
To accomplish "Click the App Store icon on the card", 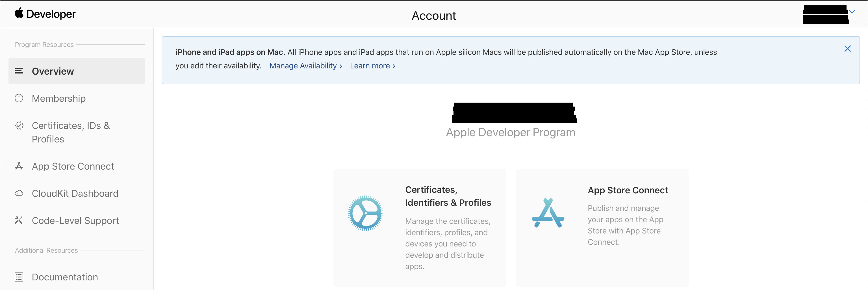I will (x=548, y=213).
